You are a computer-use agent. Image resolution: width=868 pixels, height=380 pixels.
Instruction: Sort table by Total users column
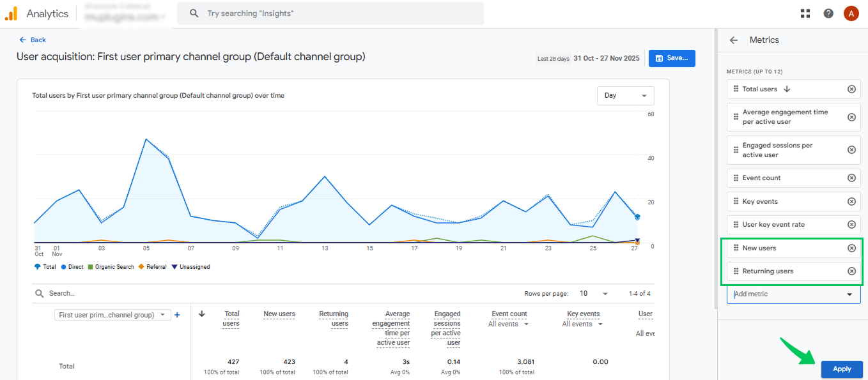tap(231, 318)
